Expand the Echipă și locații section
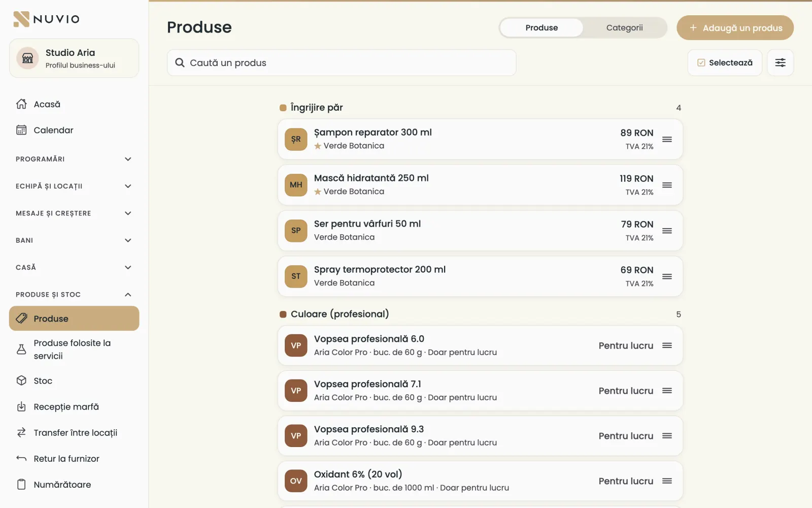The image size is (812, 508). (74, 186)
